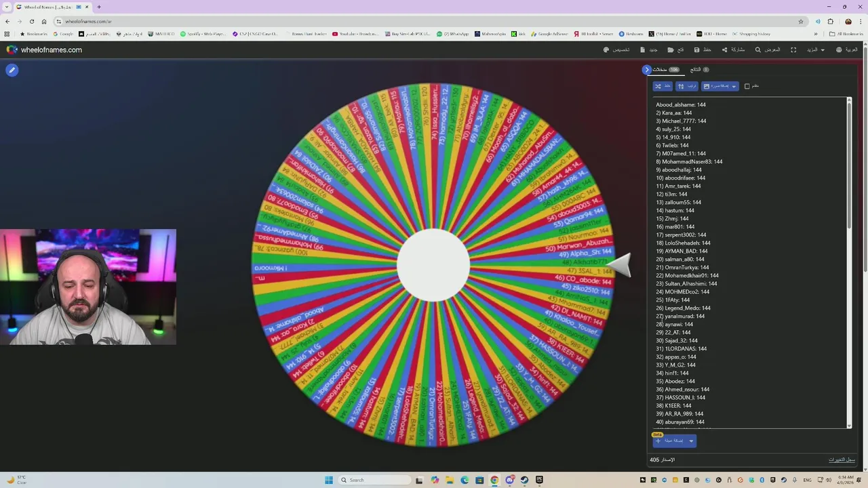Bookmark this page with star icon
Screen dimensions: 868x488
point(801,21)
